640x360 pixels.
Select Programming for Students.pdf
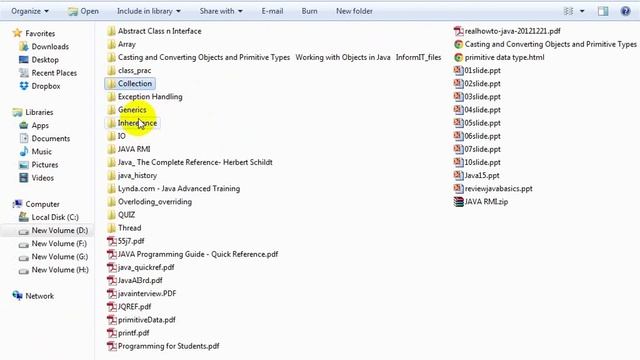click(163, 346)
